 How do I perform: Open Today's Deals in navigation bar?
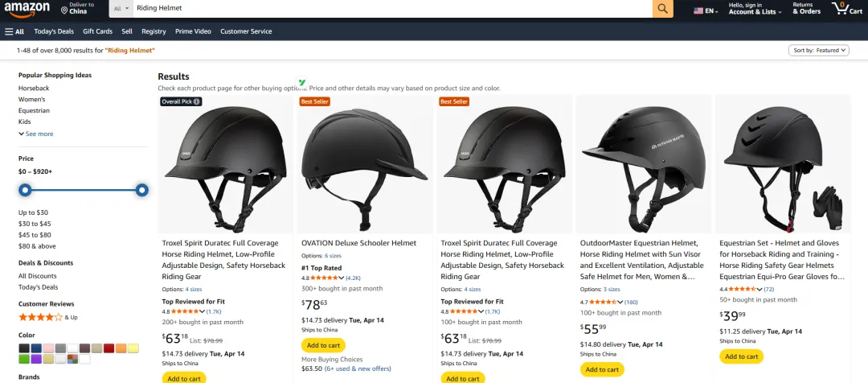[54, 31]
